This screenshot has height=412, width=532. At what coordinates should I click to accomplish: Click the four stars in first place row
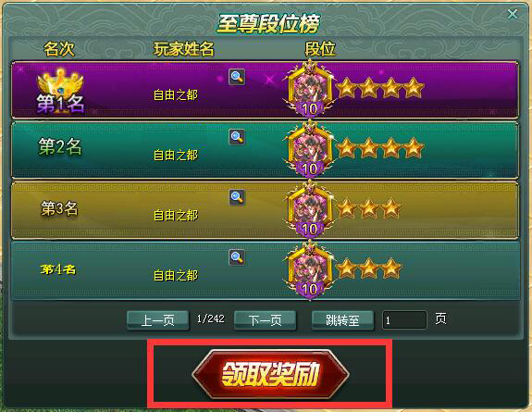(x=380, y=88)
